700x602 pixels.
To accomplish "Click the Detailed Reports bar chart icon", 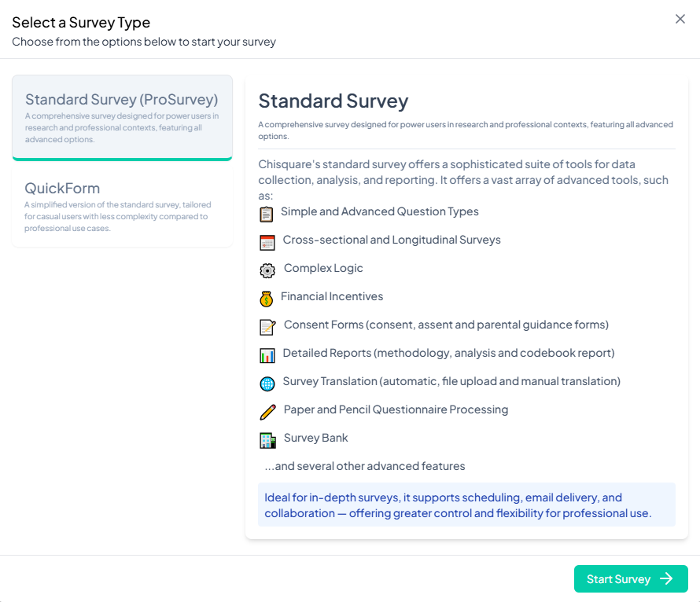I will click(267, 354).
